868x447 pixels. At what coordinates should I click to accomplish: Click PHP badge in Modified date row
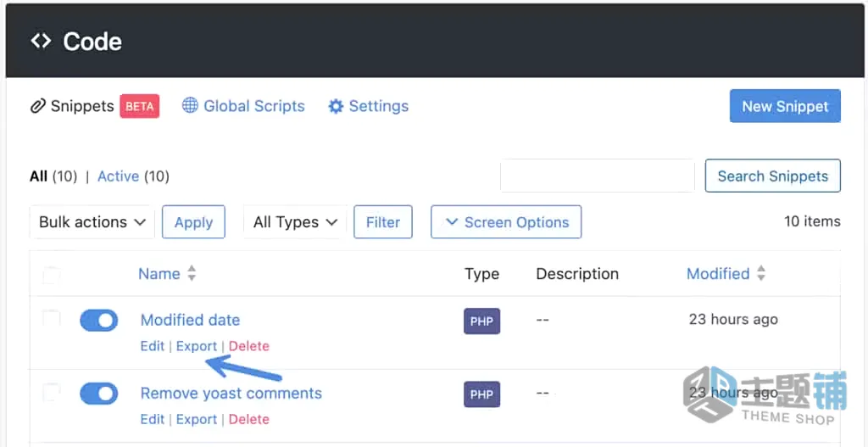[481, 321]
